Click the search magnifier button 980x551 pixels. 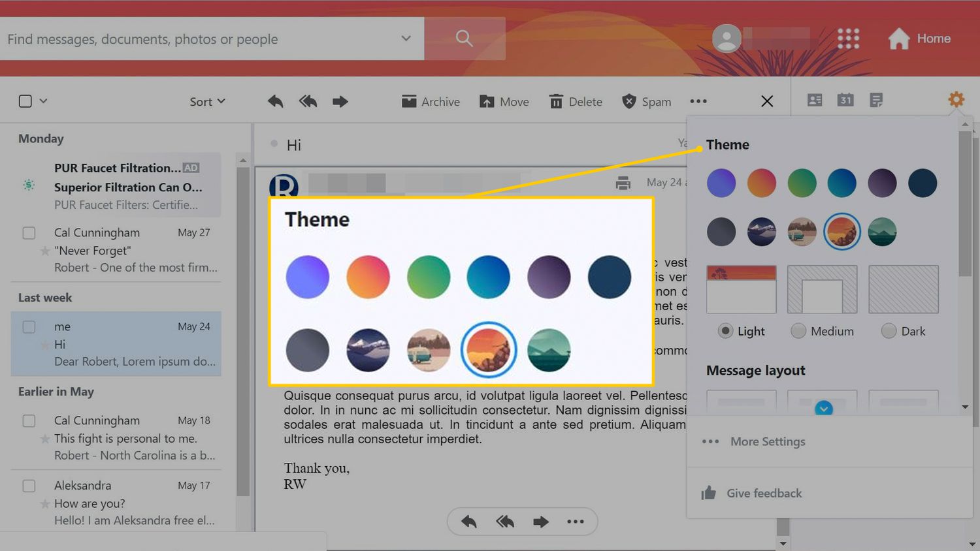click(465, 39)
